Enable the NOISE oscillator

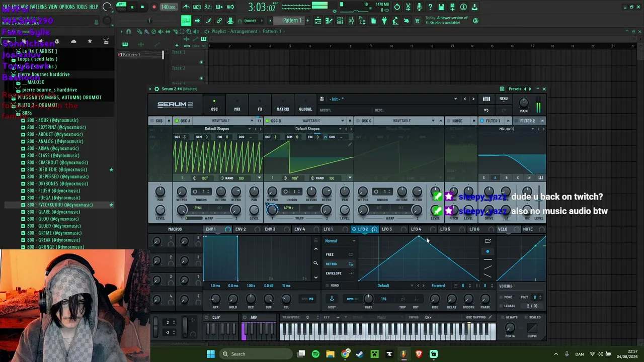click(x=448, y=121)
